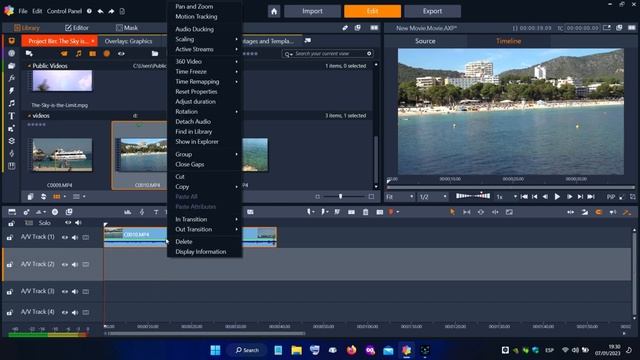Click the preview scrubber bar below video
Image resolution: width=640 pixels, height=360 pixels.
510,187
